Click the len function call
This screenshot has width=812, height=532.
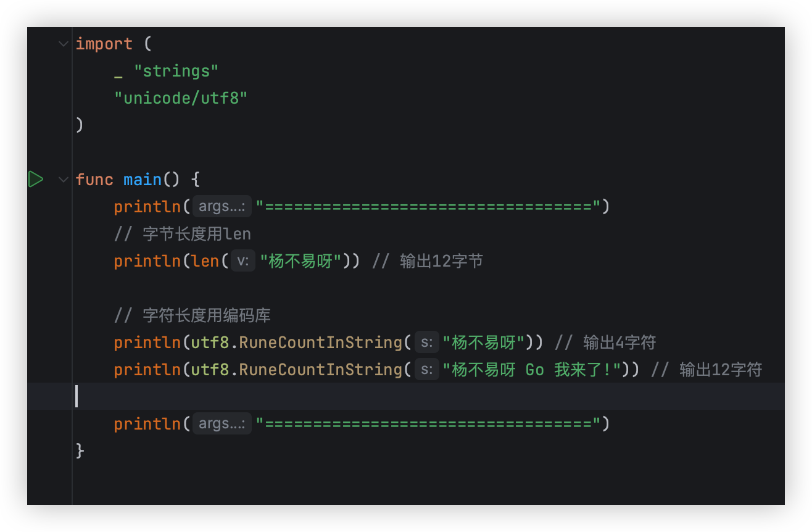pyautogui.click(x=205, y=261)
